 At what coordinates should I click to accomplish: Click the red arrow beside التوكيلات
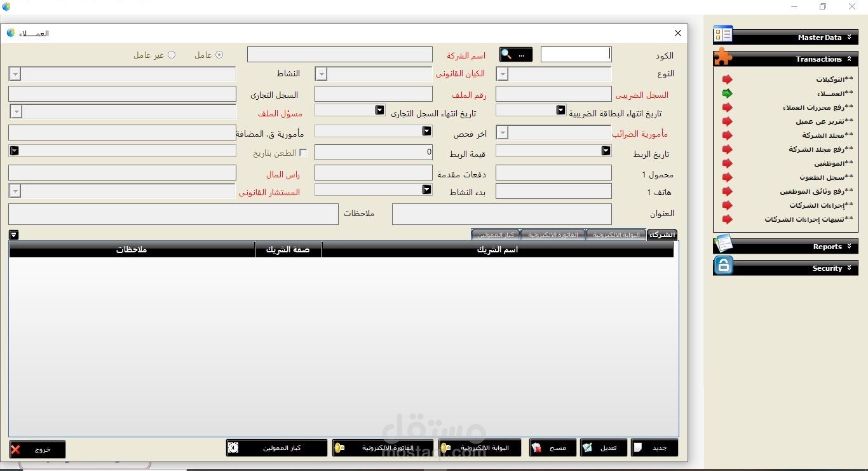tap(728, 79)
